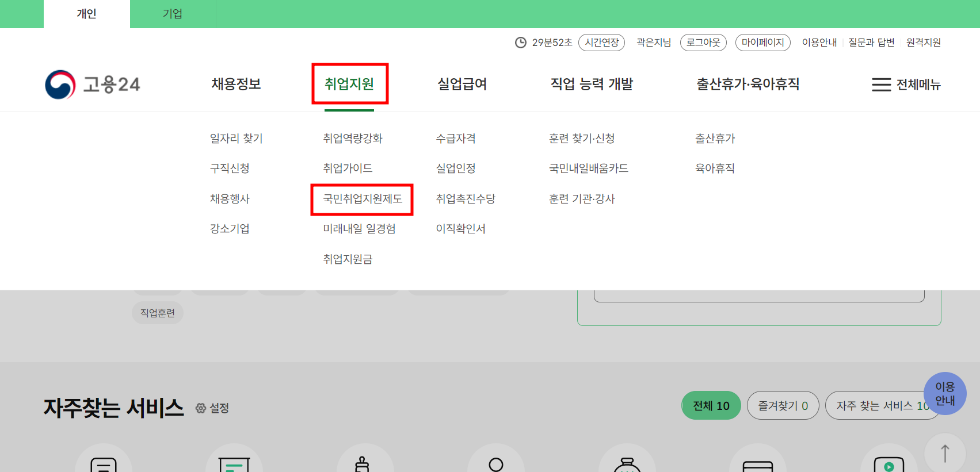The image size is (980, 472).
Task: Click the scroll-to-top arrow button
Action: [945, 453]
